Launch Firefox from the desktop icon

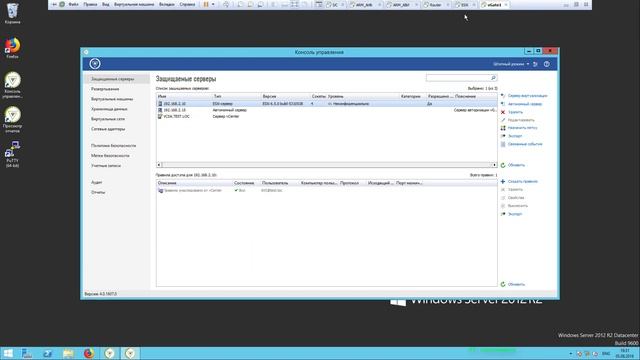point(13,48)
